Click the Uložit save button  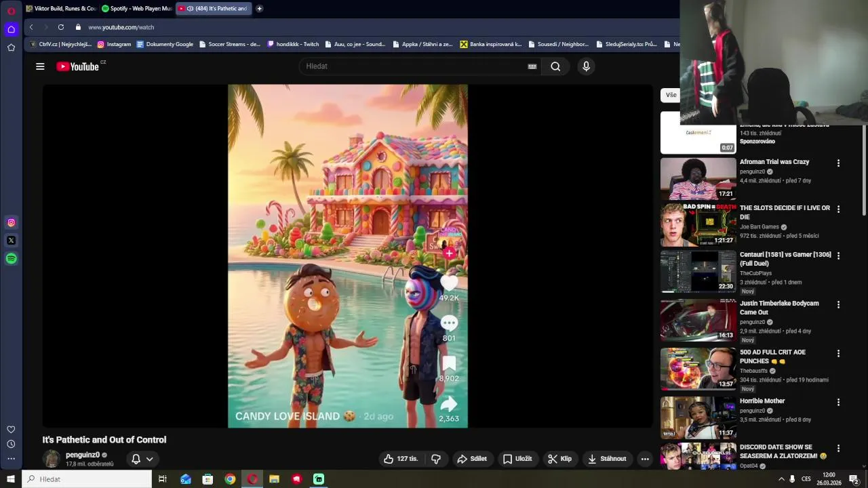pos(517,459)
